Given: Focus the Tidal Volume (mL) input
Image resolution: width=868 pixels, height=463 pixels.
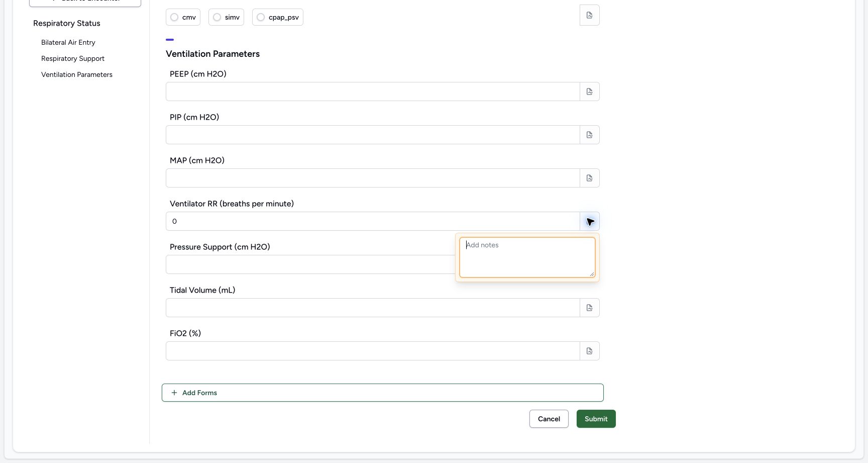Looking at the screenshot, I should (x=373, y=308).
